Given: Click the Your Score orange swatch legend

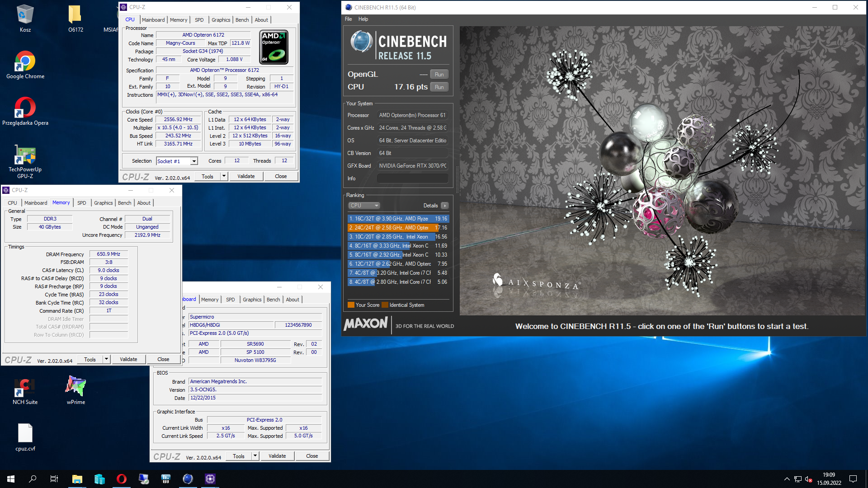Looking at the screenshot, I should pos(351,305).
